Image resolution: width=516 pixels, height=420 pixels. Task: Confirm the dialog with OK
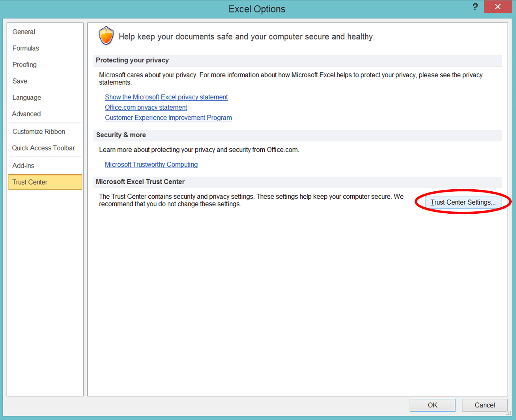click(x=432, y=405)
